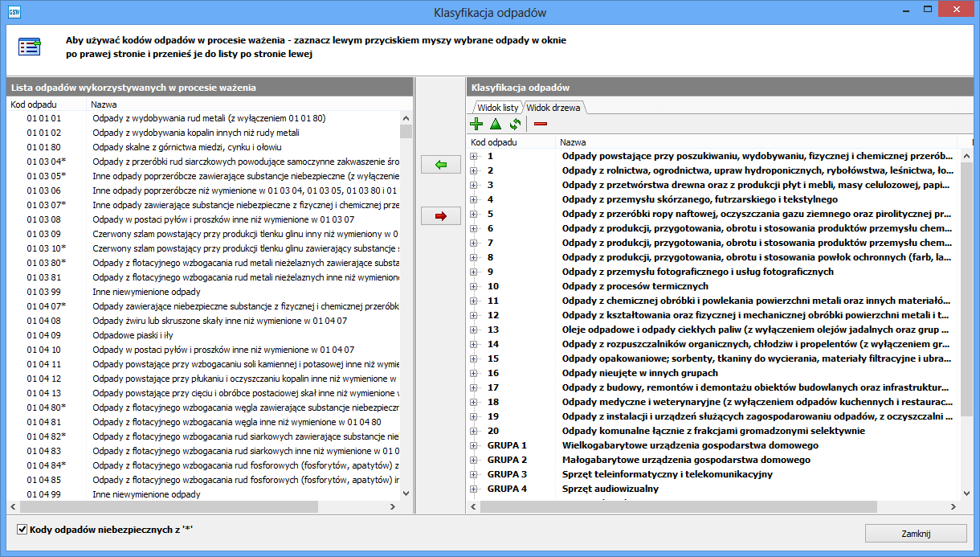Toggle 'Kody odpadów niebezpiecznych z *' checkbox
980x557 pixels.
(x=22, y=530)
